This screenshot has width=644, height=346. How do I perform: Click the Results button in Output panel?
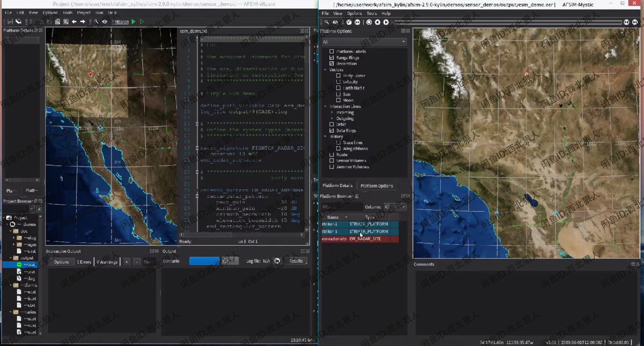tap(296, 261)
